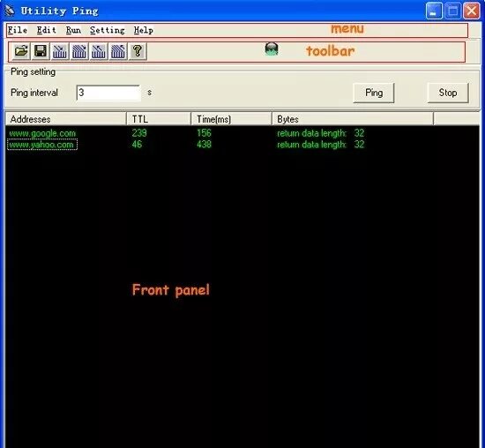Viewport: 485px width, 448px height.
Task: Open the Help menu
Action: click(x=144, y=30)
